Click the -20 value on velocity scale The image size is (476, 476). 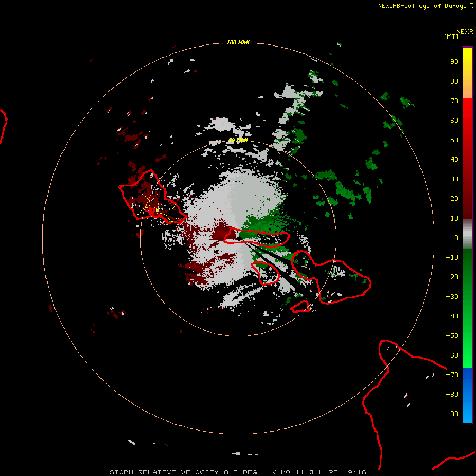(x=452, y=277)
